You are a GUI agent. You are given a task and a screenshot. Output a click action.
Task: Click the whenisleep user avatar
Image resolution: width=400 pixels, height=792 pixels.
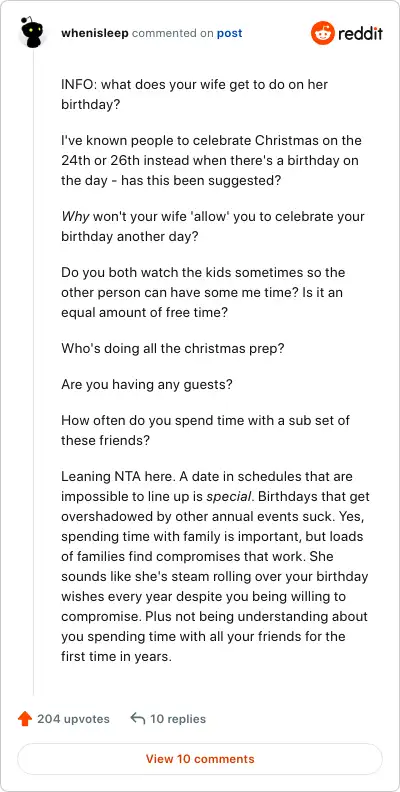(x=33, y=33)
